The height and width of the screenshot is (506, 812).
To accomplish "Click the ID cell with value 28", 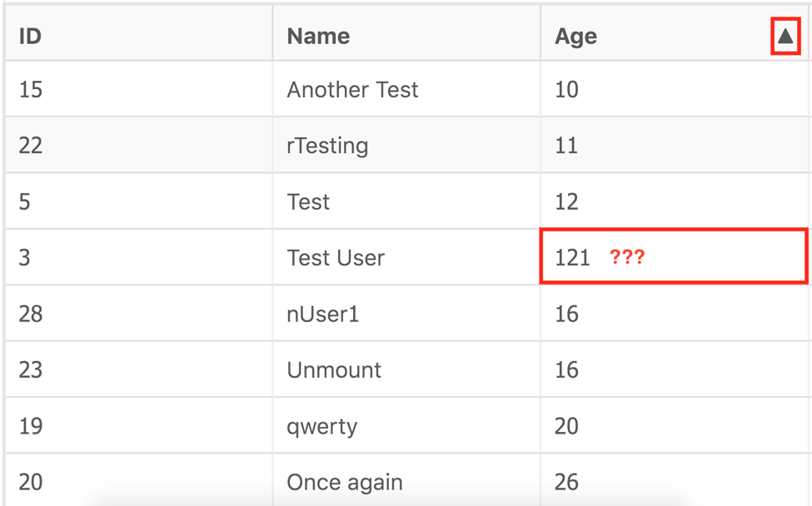I will 139,313.
